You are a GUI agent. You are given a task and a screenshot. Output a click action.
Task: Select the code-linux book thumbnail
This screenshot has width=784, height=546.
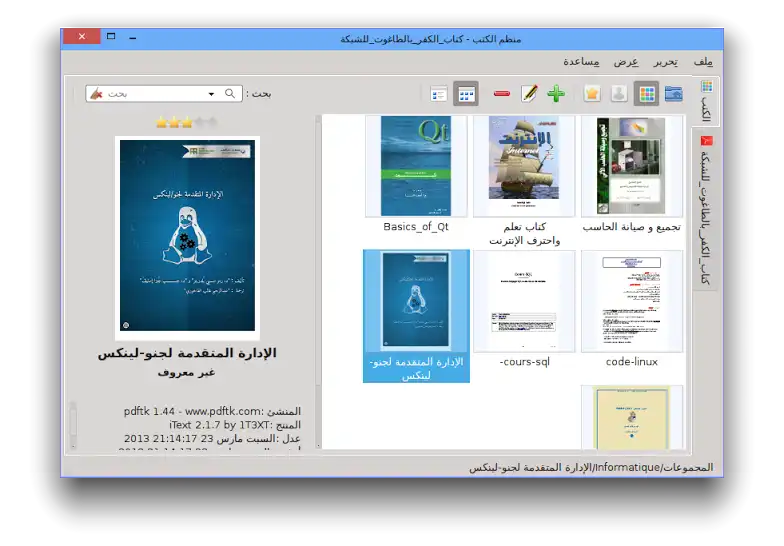(x=632, y=302)
